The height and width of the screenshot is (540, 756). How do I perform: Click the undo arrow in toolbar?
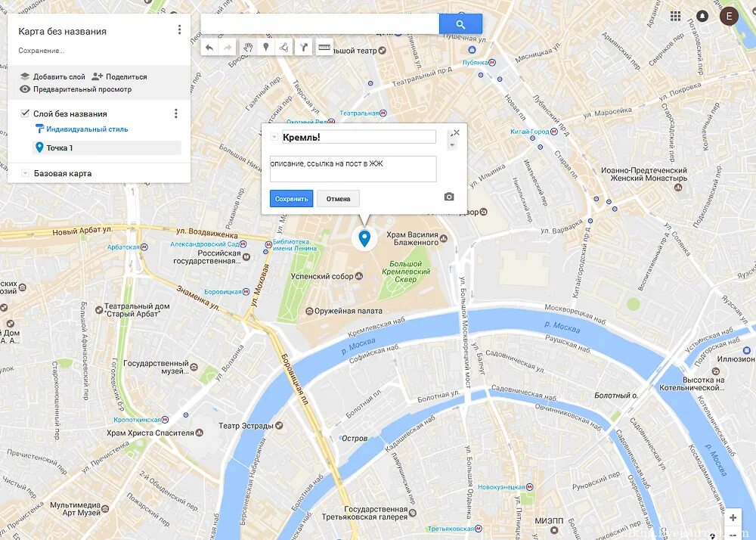pos(209,47)
